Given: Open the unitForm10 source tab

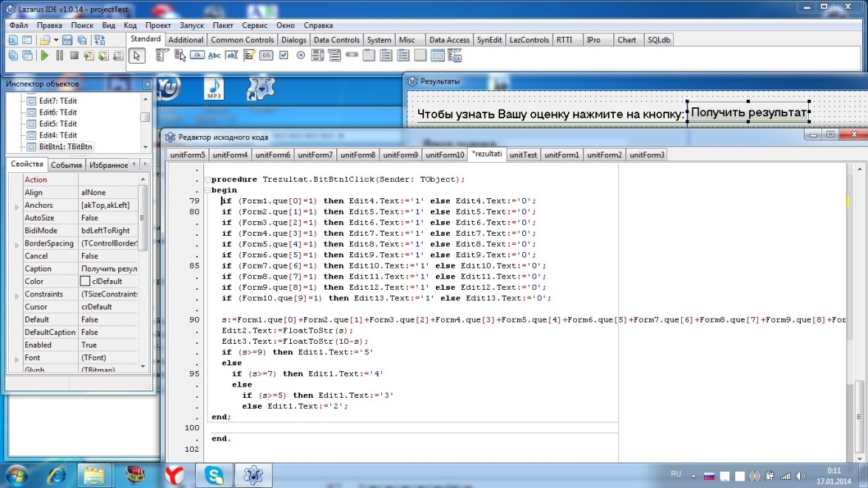Looking at the screenshot, I should (x=445, y=155).
